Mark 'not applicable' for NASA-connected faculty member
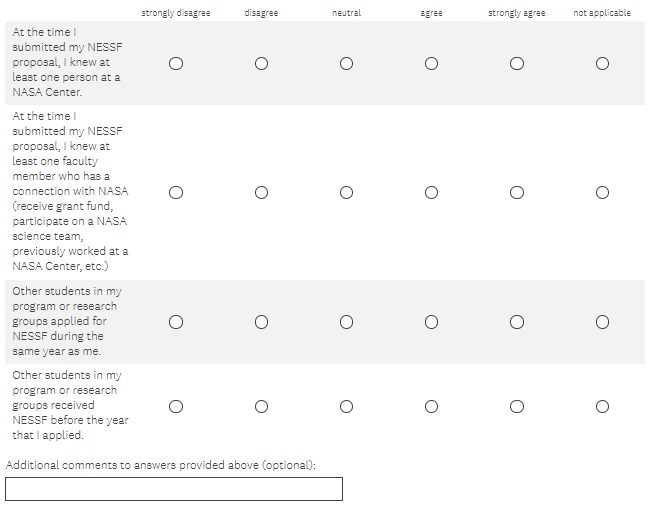Image resolution: width=650 pixels, height=506 pixels. coord(602,192)
